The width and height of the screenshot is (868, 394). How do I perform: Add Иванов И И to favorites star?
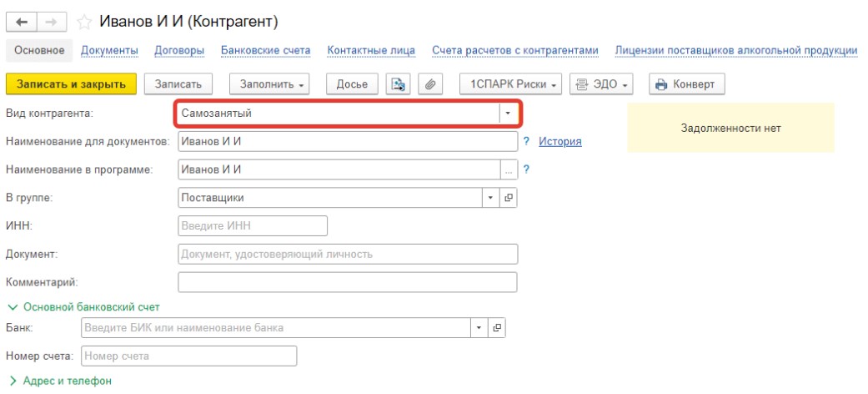coord(83,21)
